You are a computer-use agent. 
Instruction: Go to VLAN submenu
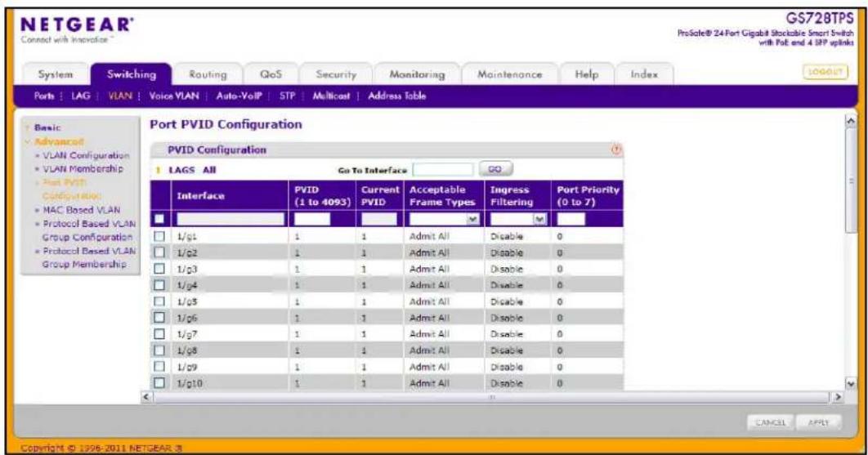120,96
